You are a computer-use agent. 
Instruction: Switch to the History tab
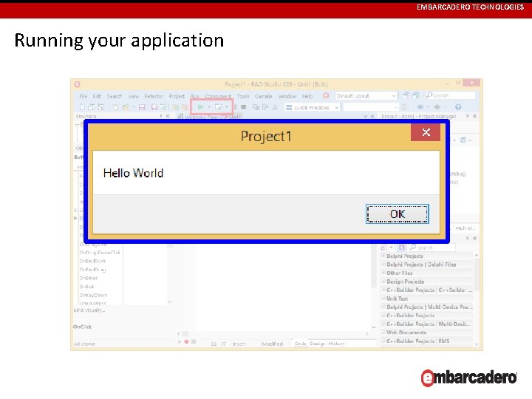click(336, 344)
